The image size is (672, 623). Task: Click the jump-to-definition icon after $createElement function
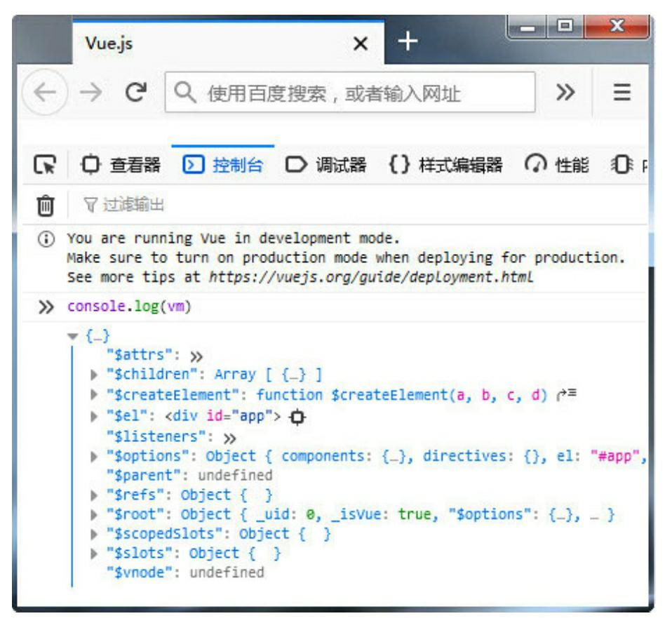pyautogui.click(x=566, y=394)
